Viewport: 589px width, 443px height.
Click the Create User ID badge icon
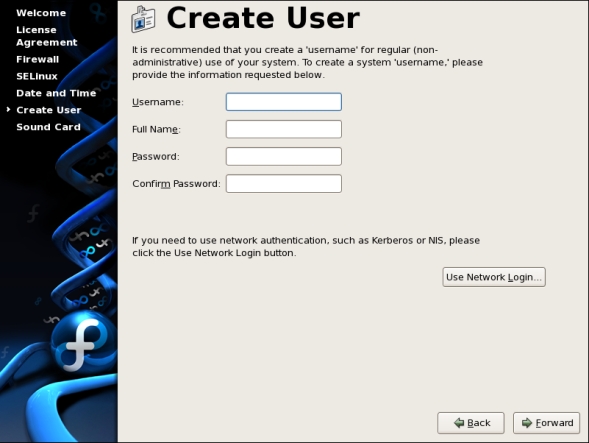[143, 19]
